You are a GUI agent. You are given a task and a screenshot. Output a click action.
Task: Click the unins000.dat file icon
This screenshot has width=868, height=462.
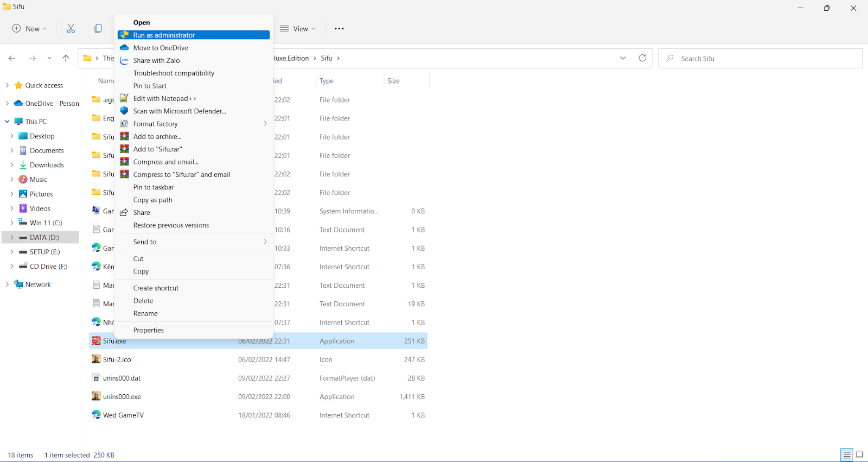96,378
